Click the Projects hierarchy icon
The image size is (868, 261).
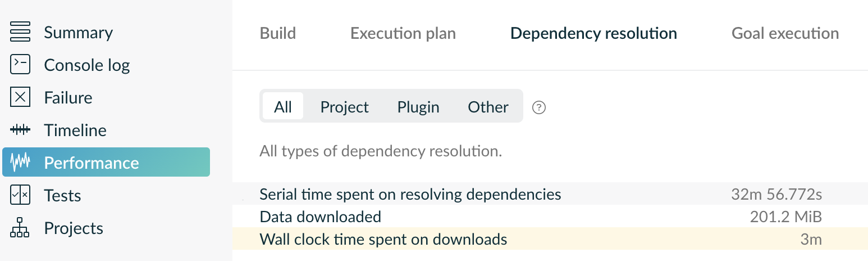click(20, 228)
